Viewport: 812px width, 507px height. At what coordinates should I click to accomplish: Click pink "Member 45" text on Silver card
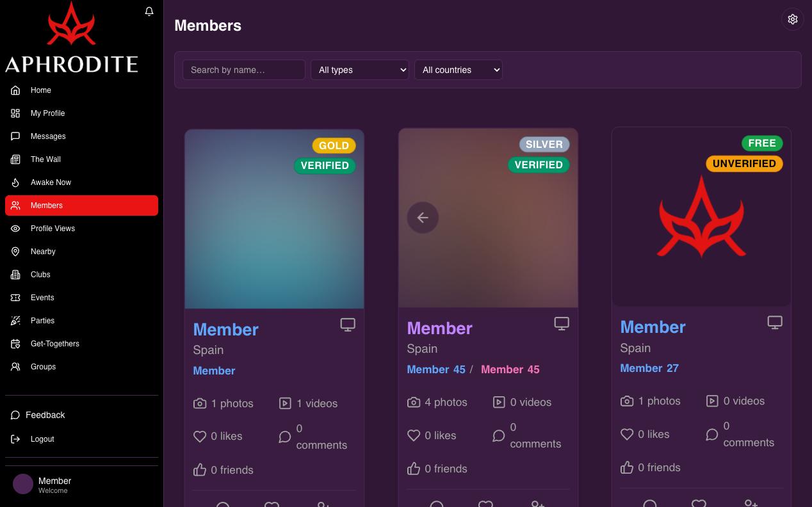point(510,369)
